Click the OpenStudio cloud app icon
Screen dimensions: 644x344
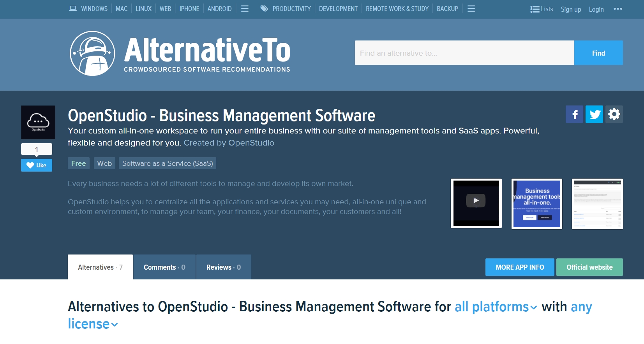tap(38, 122)
